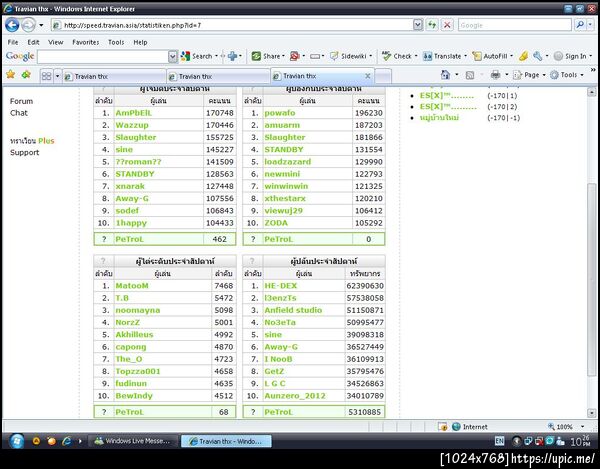Click the Chat link in sidebar
The height and width of the screenshot is (469, 600).
click(19, 113)
